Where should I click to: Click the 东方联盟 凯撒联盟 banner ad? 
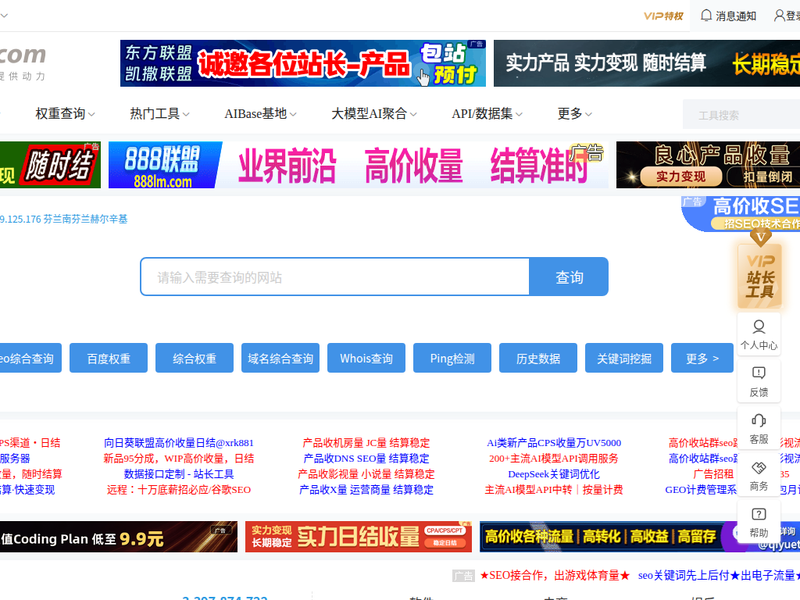click(x=303, y=63)
